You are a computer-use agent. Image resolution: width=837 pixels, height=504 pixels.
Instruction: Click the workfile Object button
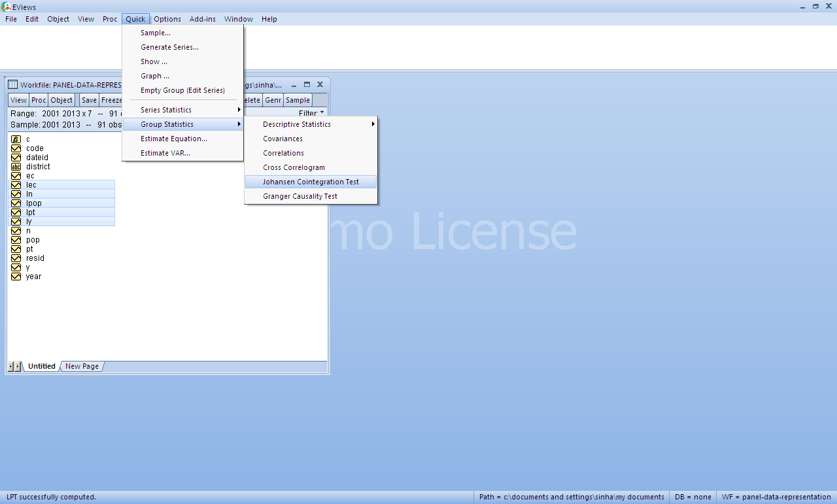click(x=61, y=100)
